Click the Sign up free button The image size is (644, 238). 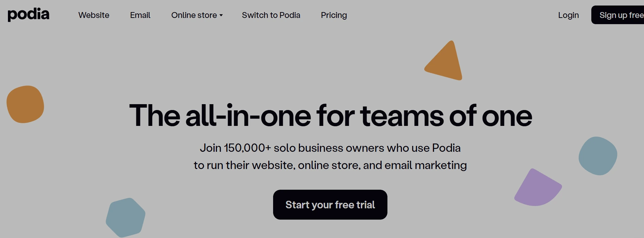click(x=618, y=15)
